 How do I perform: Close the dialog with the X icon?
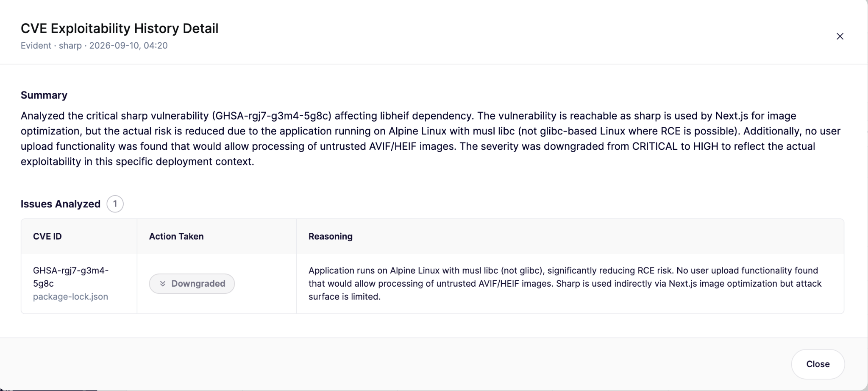[x=840, y=36]
